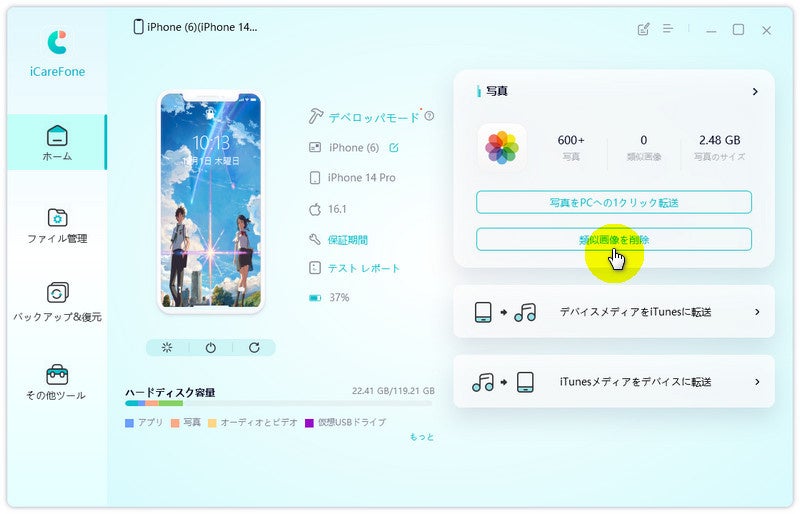800x514 pixels.
Task: Open the その他ツール sidebar tab
Action: [57, 382]
